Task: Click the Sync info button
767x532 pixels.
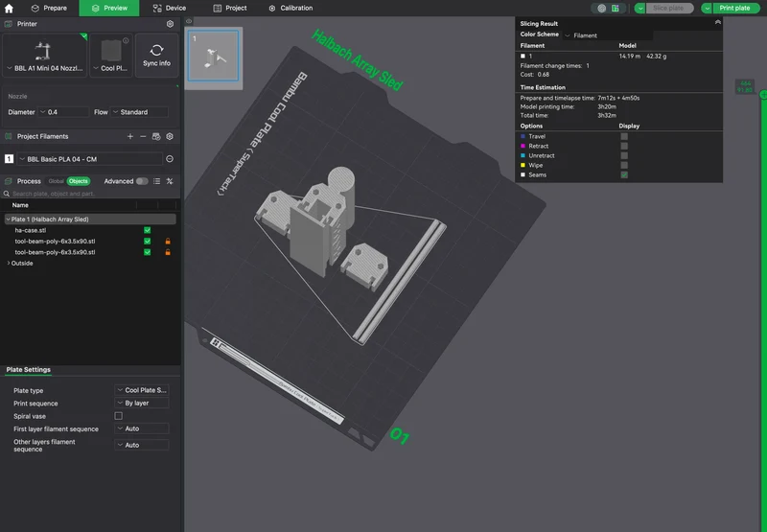Action: (156, 56)
